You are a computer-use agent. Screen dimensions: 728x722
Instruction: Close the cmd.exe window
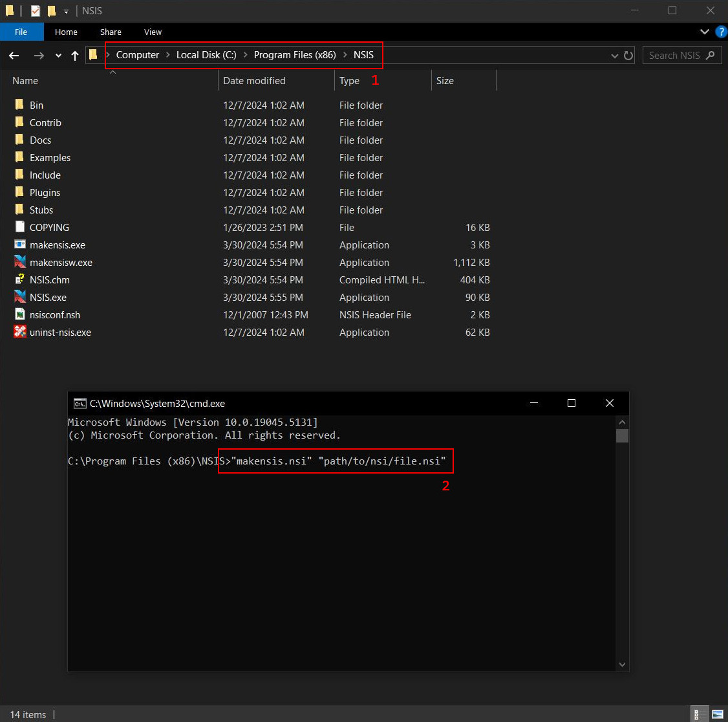click(610, 403)
